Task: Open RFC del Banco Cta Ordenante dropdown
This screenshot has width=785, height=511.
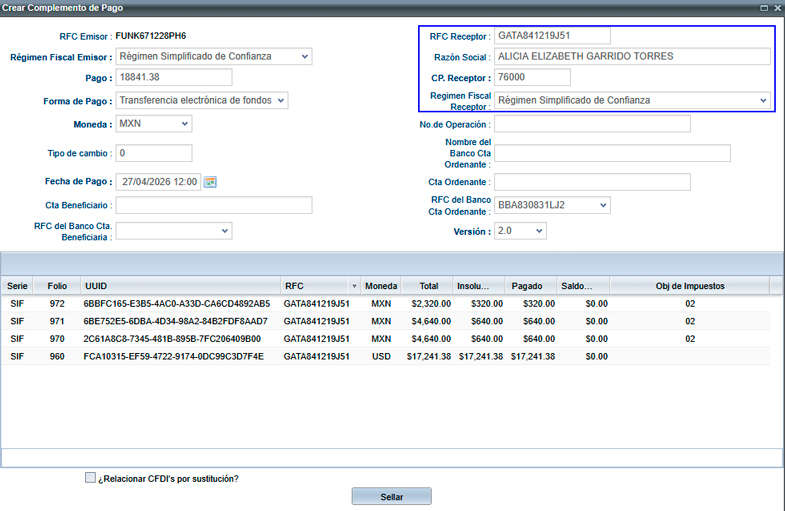Action: [601, 205]
